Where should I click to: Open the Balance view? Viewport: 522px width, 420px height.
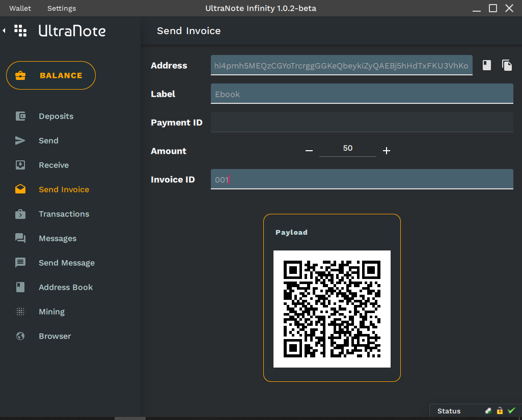[x=51, y=75]
